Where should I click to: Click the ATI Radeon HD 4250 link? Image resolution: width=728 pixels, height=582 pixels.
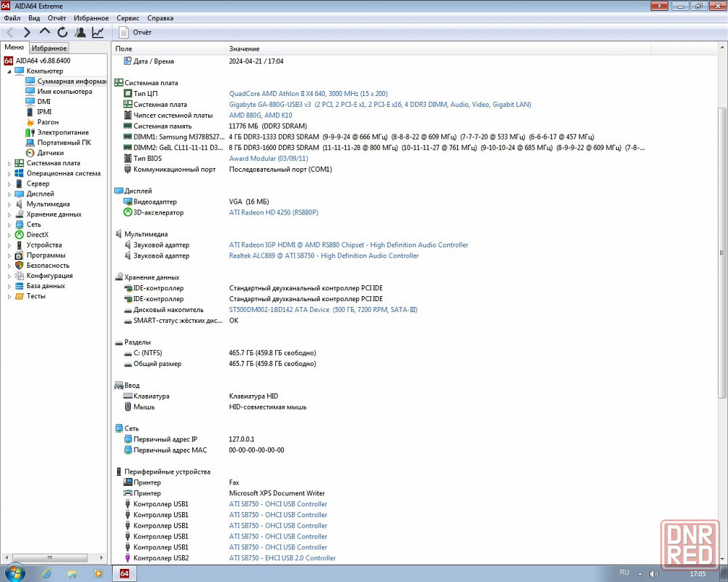(x=273, y=212)
